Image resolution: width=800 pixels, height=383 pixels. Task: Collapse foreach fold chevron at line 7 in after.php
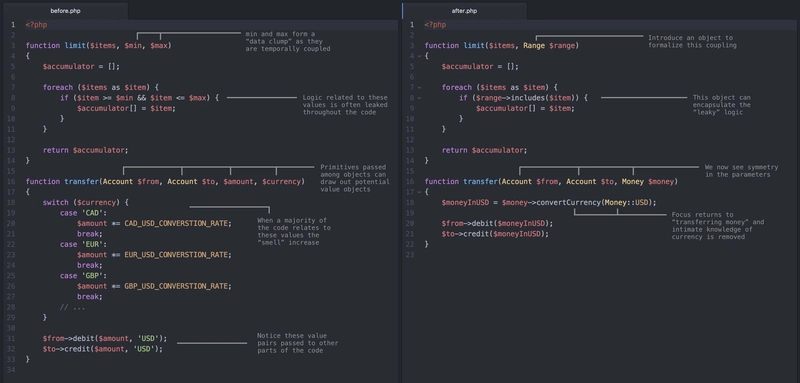[419, 88]
